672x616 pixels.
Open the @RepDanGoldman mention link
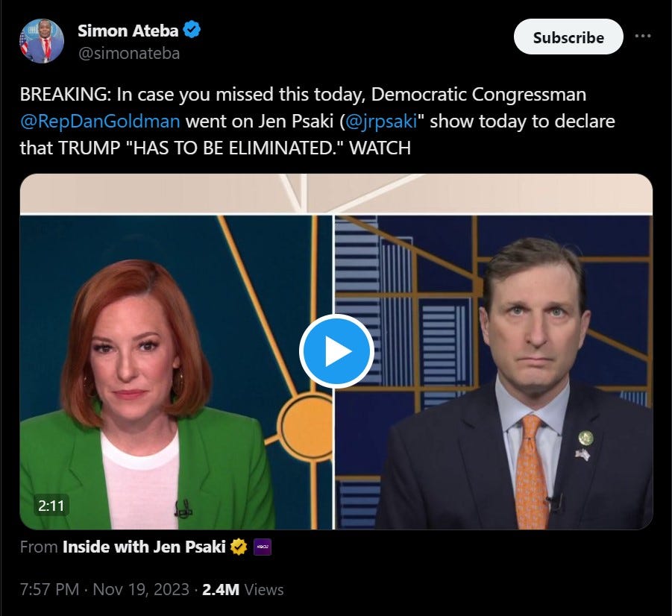click(x=100, y=122)
